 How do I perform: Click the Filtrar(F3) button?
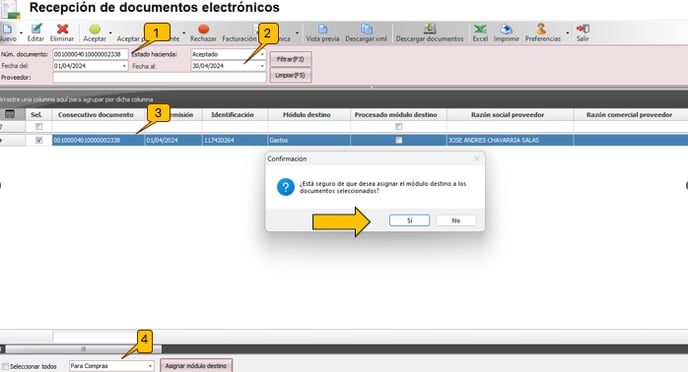pyautogui.click(x=290, y=59)
